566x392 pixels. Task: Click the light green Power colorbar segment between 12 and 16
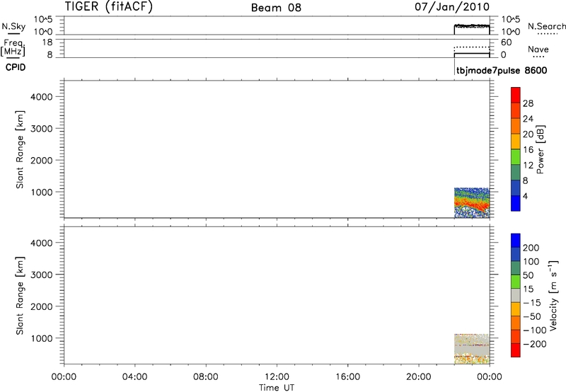pyautogui.click(x=516, y=156)
